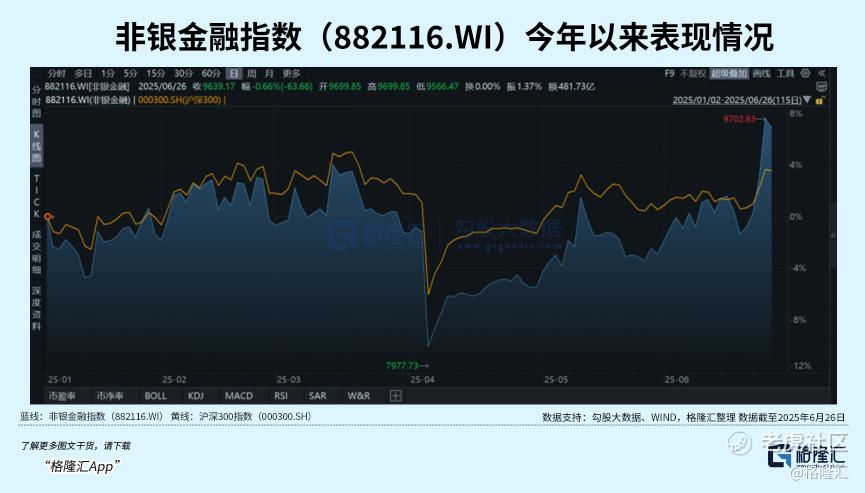Expand the date range dropdown triangle
Screen dimensions: 865x493
[808, 100]
